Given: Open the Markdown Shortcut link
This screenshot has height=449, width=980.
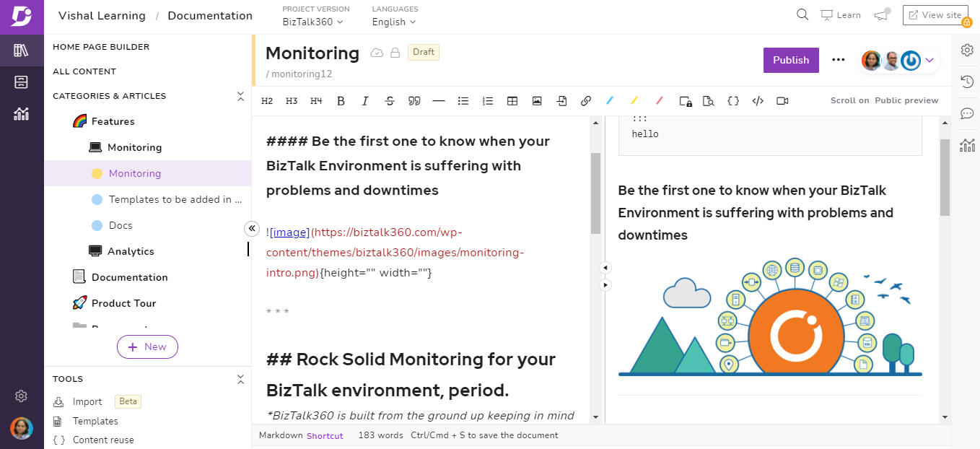Looking at the screenshot, I should click(325, 436).
